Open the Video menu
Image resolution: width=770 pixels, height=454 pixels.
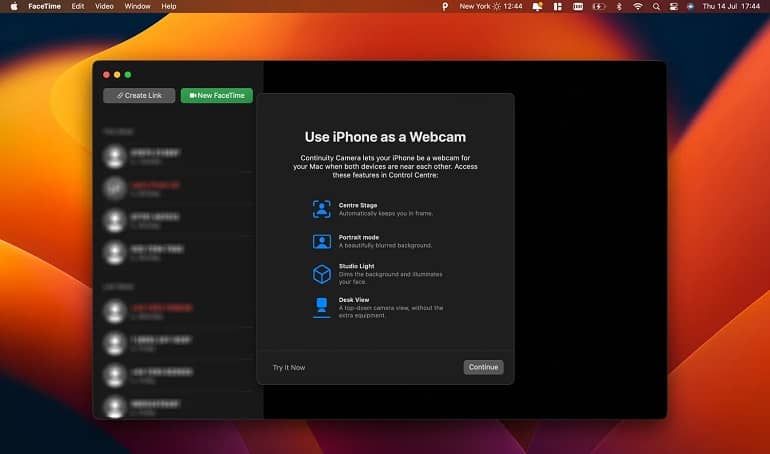(x=104, y=6)
